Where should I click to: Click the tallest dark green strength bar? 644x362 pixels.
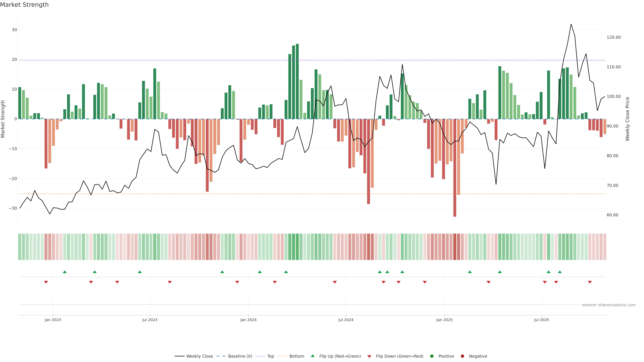point(297,81)
